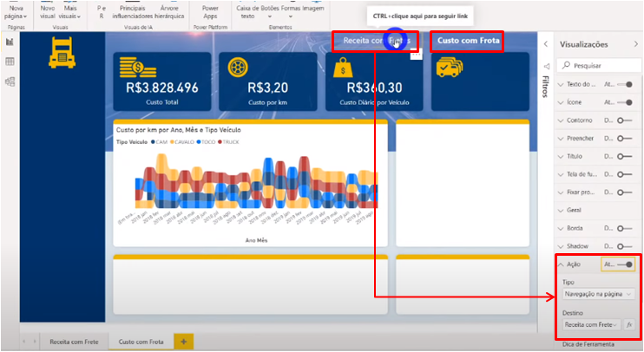Click the wheel icon above Custo por km
The width and height of the screenshot is (644, 352).
[240, 67]
